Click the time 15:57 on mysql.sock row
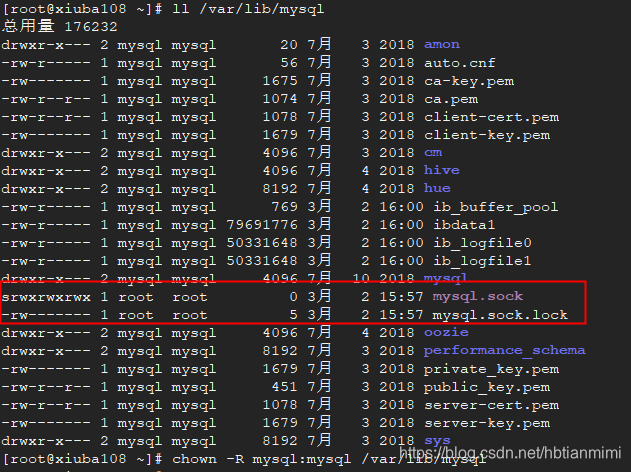 [x=401, y=297]
